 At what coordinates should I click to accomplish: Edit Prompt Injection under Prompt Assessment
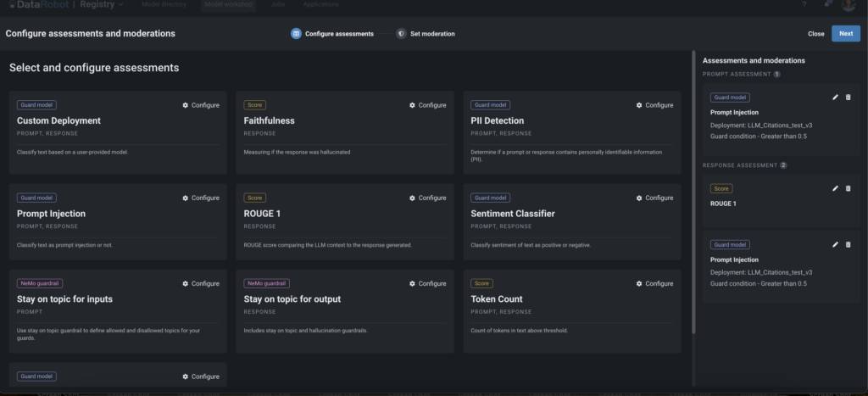835,98
